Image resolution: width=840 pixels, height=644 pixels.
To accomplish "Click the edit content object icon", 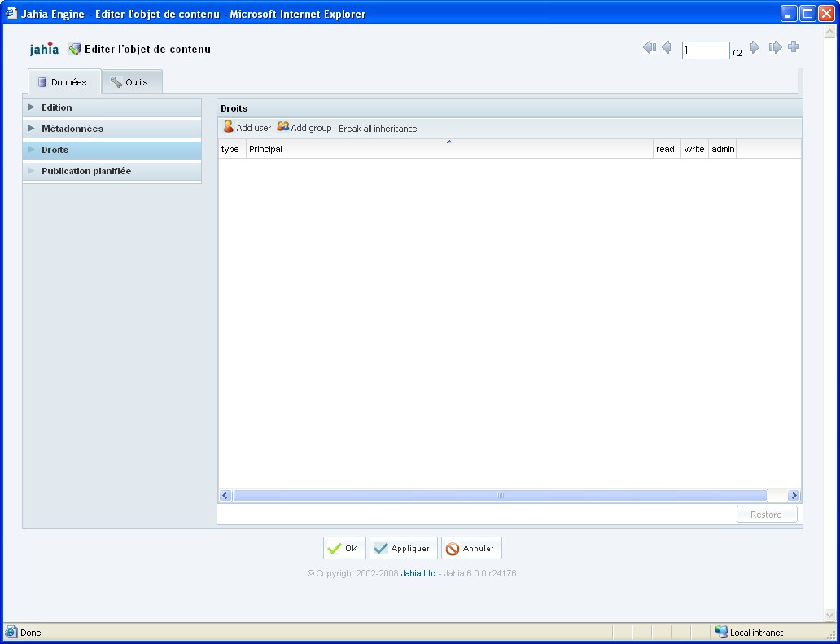I will (x=75, y=50).
